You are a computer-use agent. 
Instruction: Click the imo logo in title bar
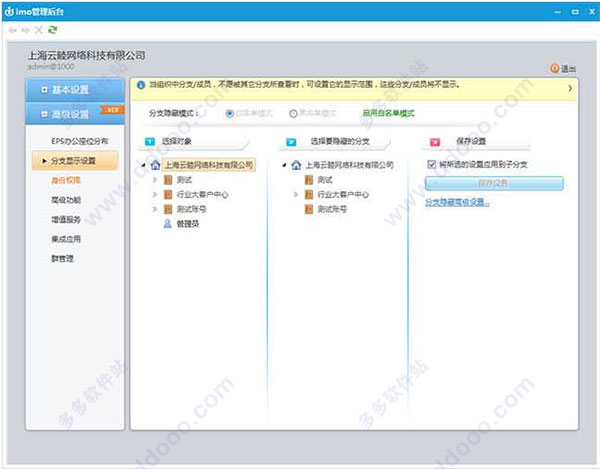click(x=9, y=11)
